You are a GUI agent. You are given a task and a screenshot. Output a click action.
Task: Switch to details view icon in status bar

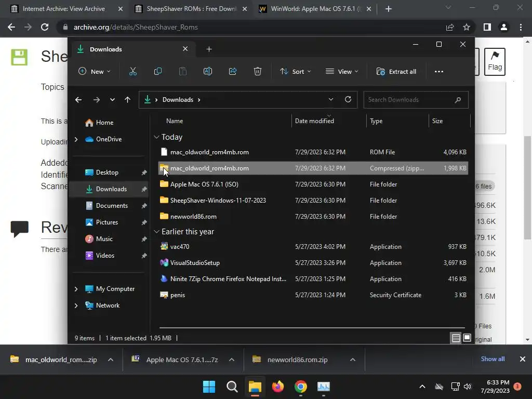456,338
